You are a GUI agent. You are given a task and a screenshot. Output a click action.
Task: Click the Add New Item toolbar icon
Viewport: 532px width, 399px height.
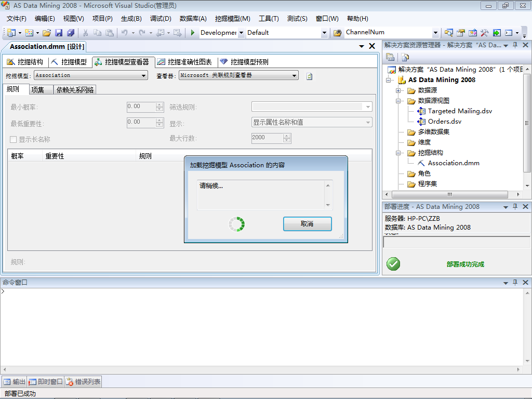click(29, 33)
